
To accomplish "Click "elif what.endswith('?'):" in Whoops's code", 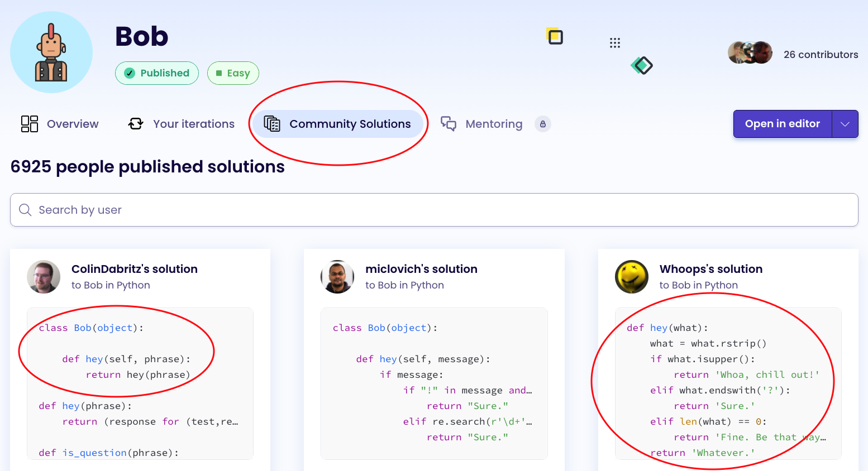I will pyautogui.click(x=720, y=390).
